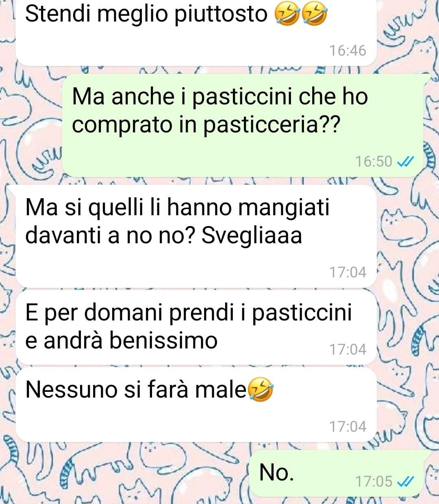439x504 pixels.
Task: Click the double blue checkmarks at 16:50
Action: tap(405, 162)
